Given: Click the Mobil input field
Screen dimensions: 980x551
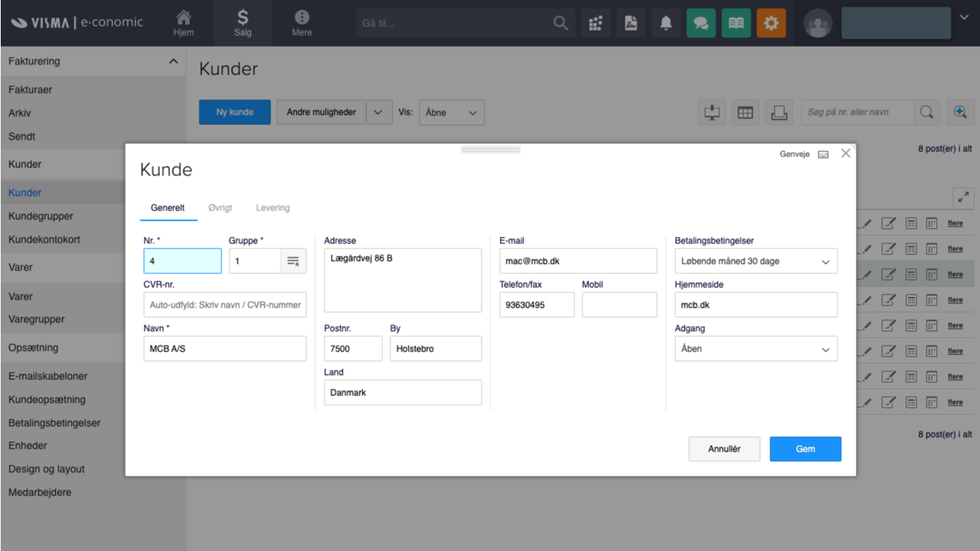Looking at the screenshot, I should [x=619, y=305].
